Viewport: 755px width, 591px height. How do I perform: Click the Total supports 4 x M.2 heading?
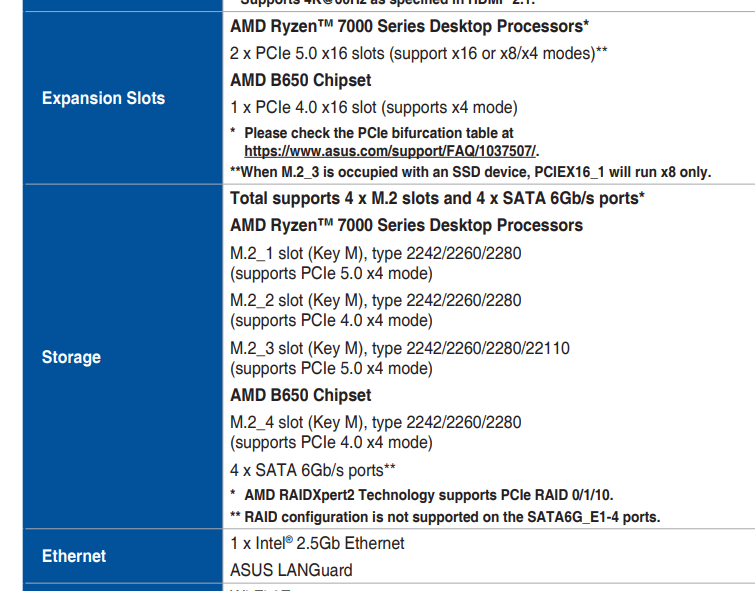(x=437, y=198)
